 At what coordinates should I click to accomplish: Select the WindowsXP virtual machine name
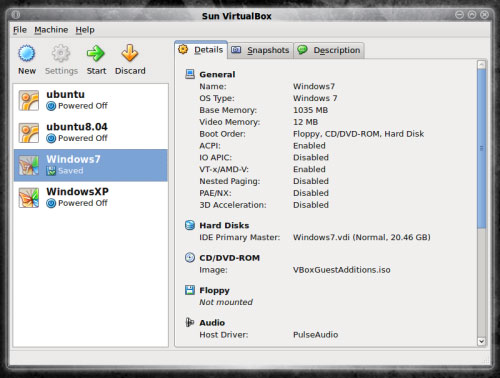pos(77,192)
